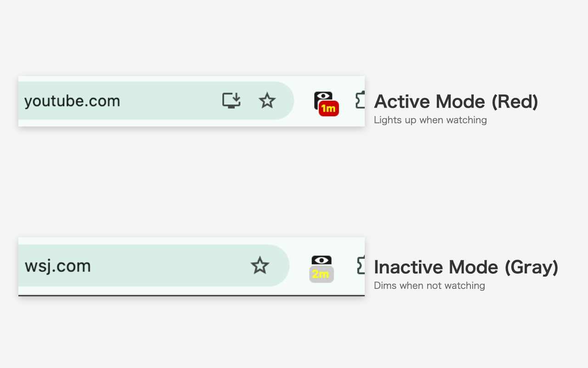Click the "Active Mode (Red)" heading
Viewport: 588px width, 368px height.
(x=456, y=101)
